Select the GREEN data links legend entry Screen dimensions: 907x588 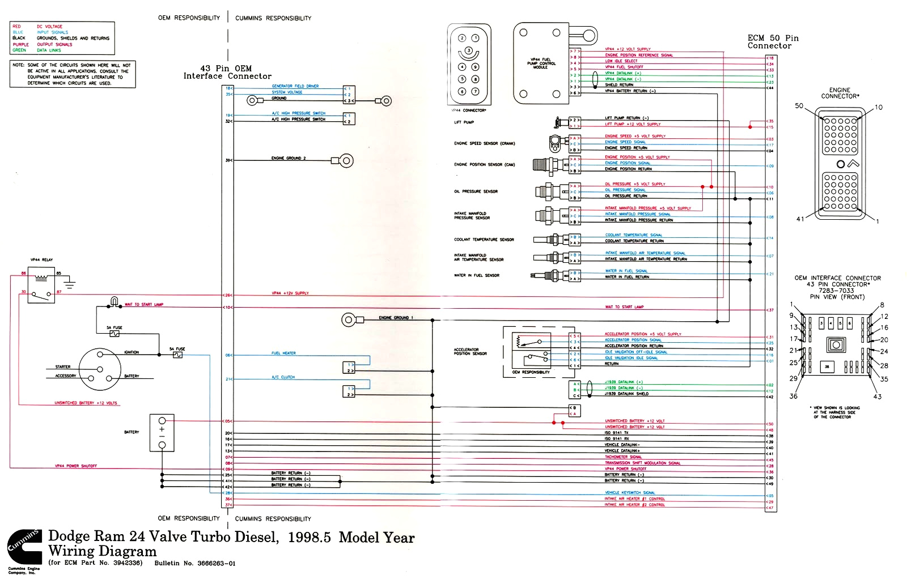coord(34,50)
